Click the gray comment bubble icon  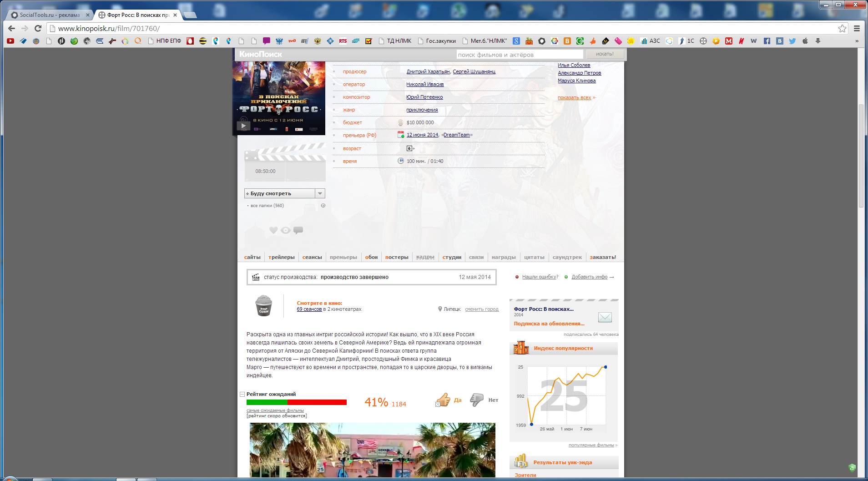point(298,230)
